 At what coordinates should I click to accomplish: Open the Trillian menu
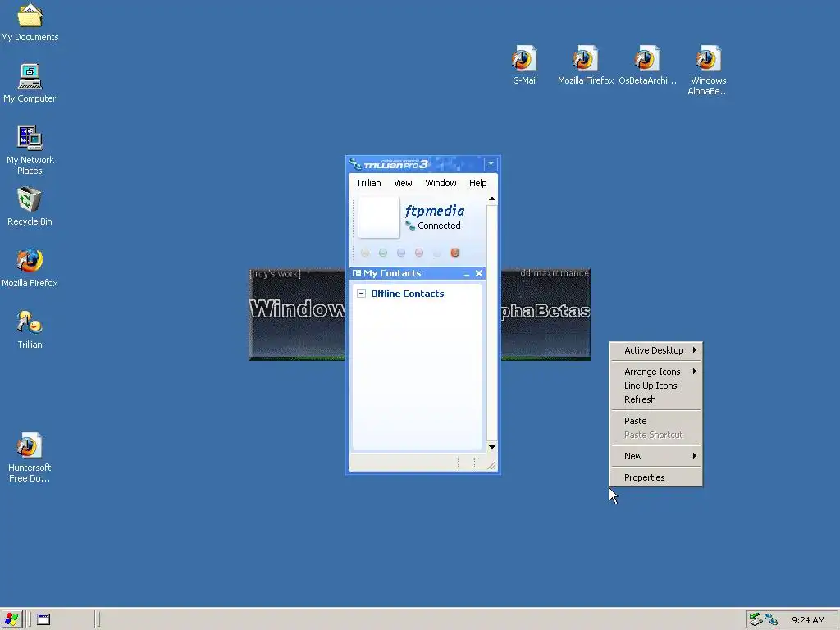pyautogui.click(x=368, y=183)
